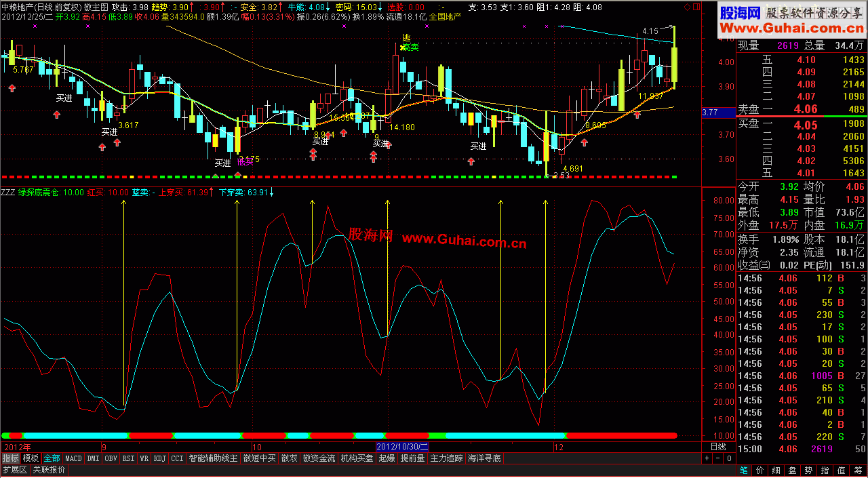The height and width of the screenshot is (478, 868).
Task: Click the 2012/10/30/二 date marker on the time axis
Action: coord(403,447)
